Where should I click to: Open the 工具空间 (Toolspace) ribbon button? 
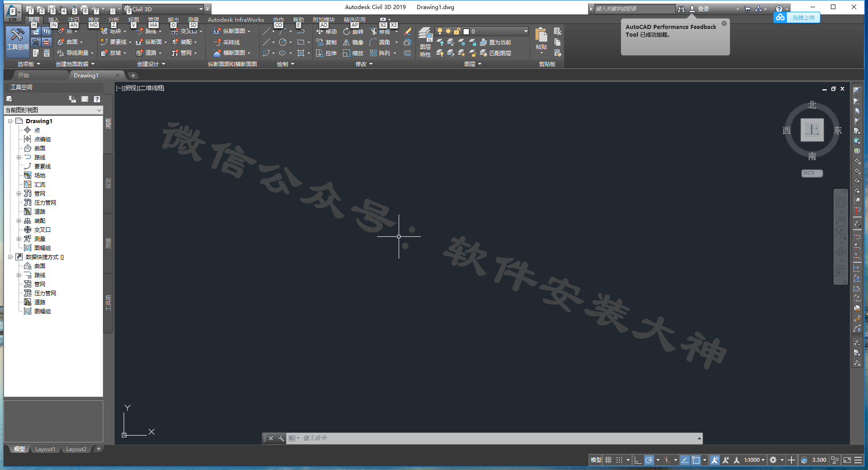pos(17,41)
